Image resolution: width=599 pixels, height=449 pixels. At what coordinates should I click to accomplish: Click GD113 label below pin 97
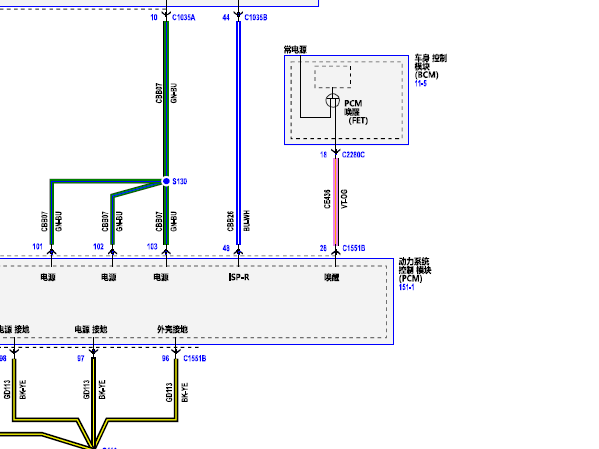pos(86,389)
